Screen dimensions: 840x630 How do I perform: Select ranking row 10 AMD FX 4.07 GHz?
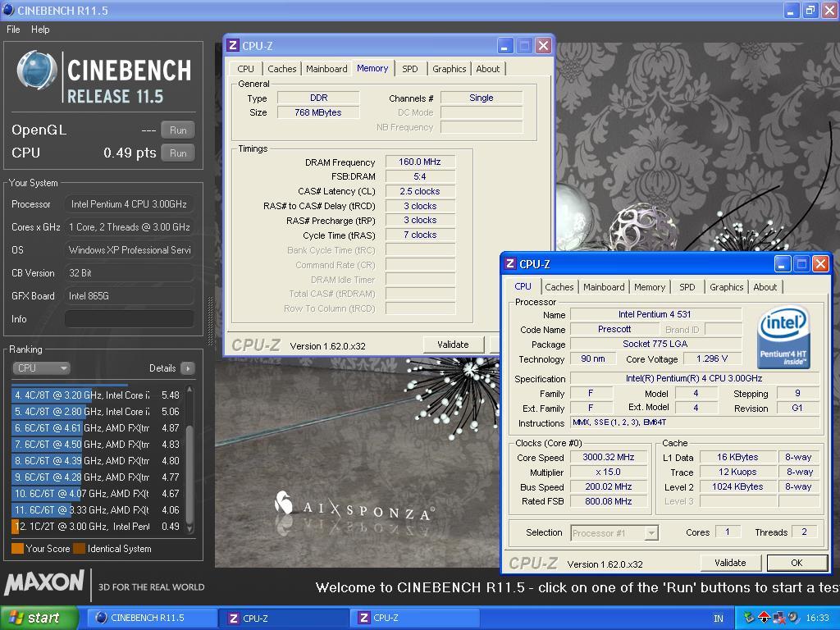pyautogui.click(x=97, y=494)
